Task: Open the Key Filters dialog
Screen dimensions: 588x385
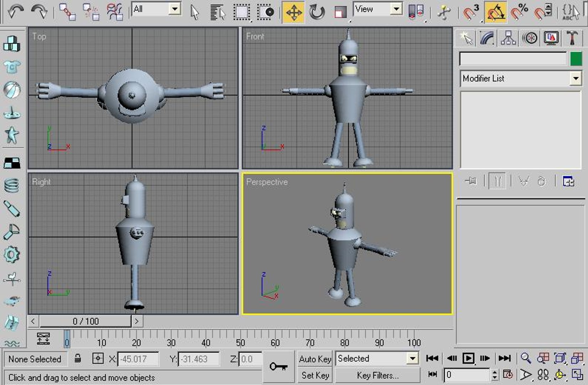Action: pos(377,375)
